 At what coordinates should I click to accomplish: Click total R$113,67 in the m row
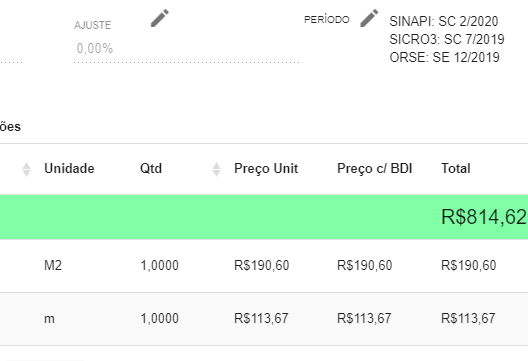pos(468,318)
